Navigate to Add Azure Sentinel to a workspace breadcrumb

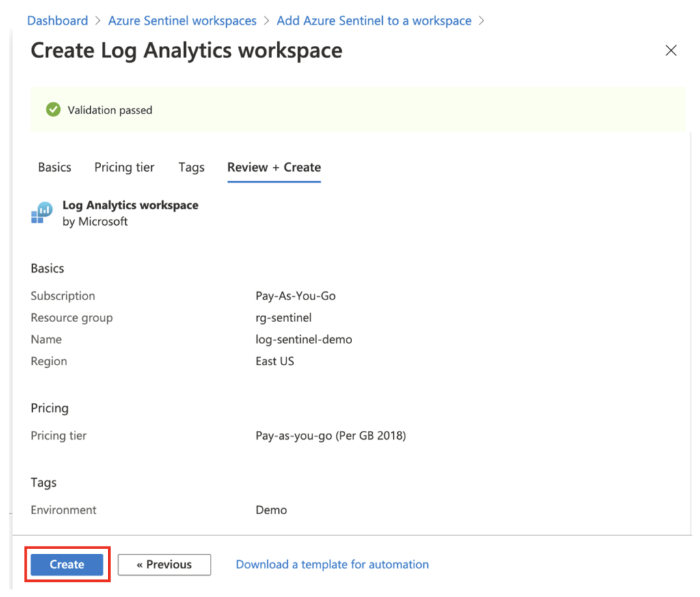[x=374, y=21]
